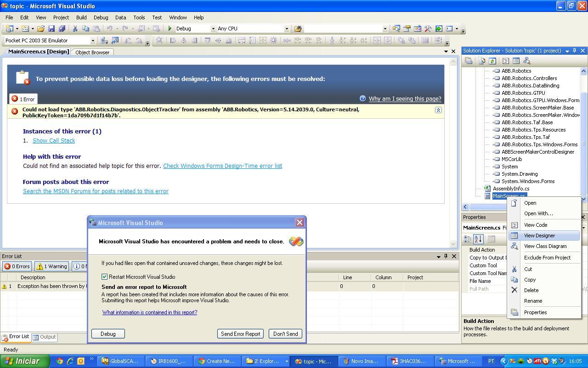This screenshot has width=588, height=368.
Task: Open the Any CPU platform dropdown
Action: [286, 29]
